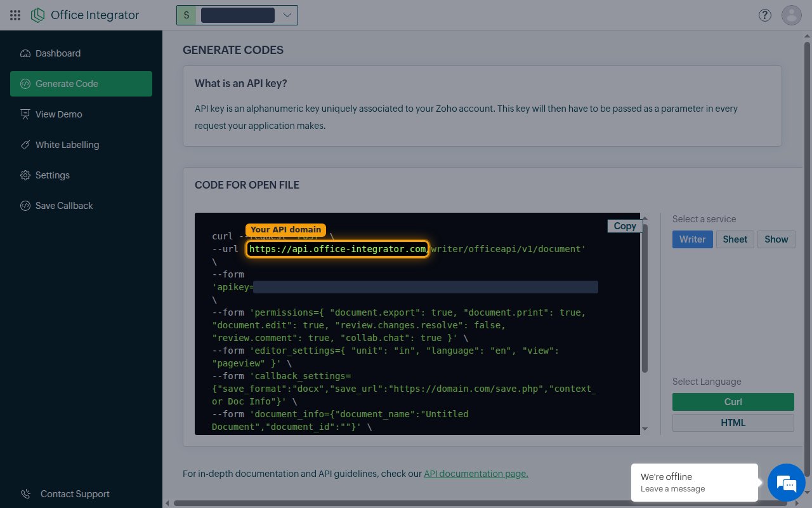Click the White Labelling tag icon
812x508 pixels.
click(x=25, y=145)
